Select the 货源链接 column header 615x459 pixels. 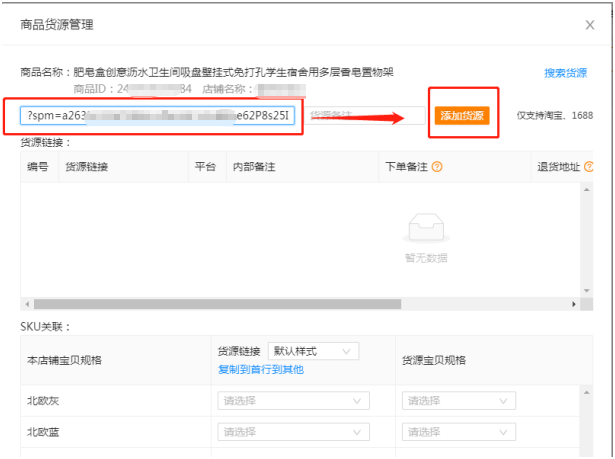pos(86,167)
